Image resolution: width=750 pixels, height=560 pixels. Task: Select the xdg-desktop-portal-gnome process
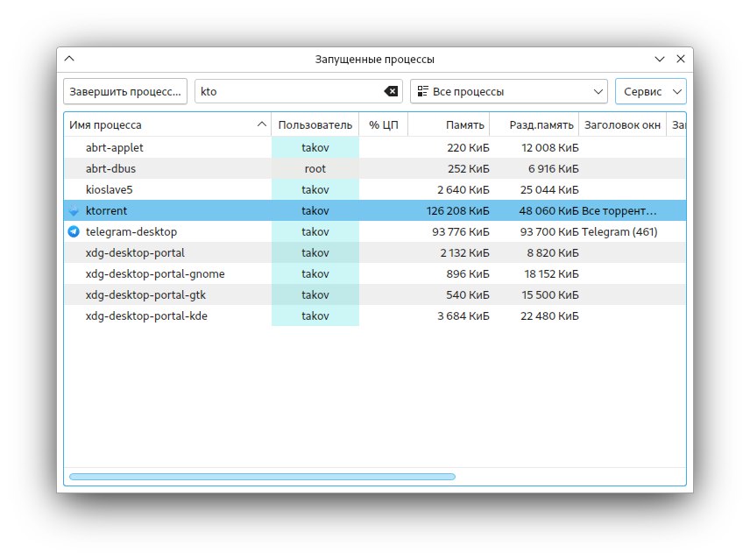(x=149, y=274)
